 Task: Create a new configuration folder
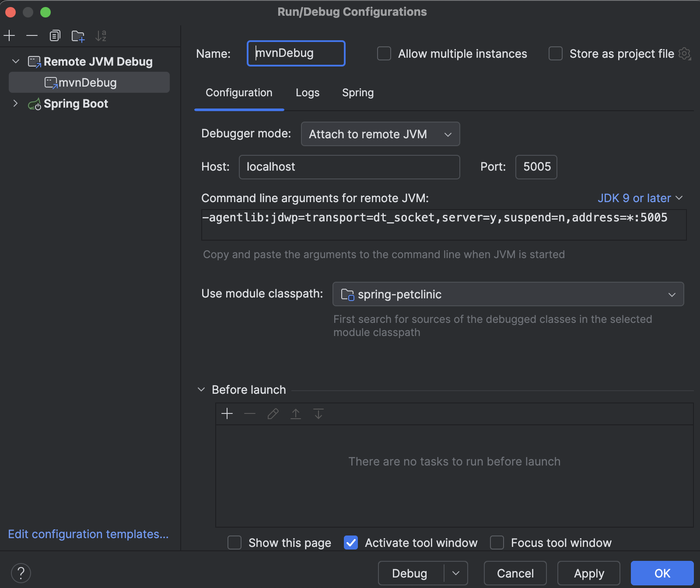click(78, 35)
